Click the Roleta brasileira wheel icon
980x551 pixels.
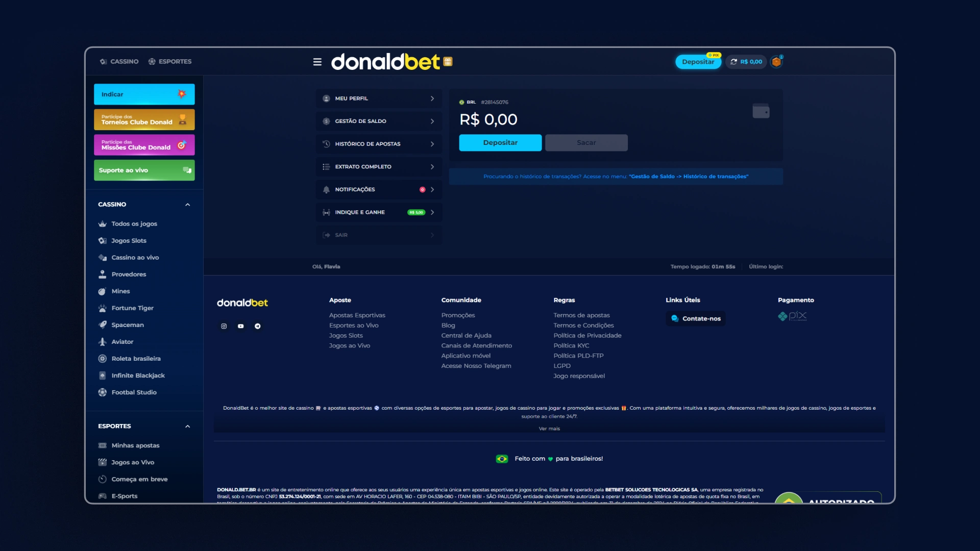click(103, 359)
